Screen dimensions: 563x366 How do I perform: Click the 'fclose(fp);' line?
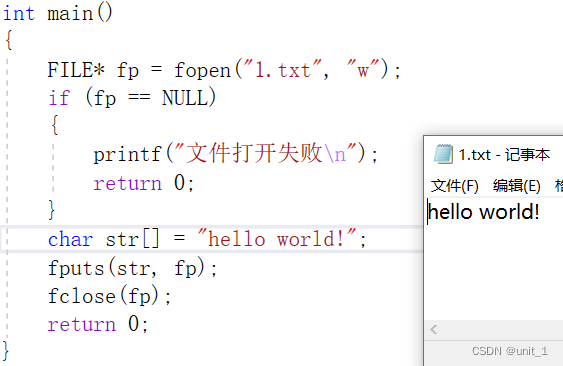(110, 296)
